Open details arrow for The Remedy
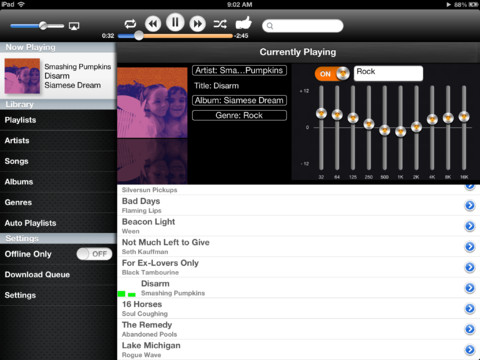 coord(470,329)
